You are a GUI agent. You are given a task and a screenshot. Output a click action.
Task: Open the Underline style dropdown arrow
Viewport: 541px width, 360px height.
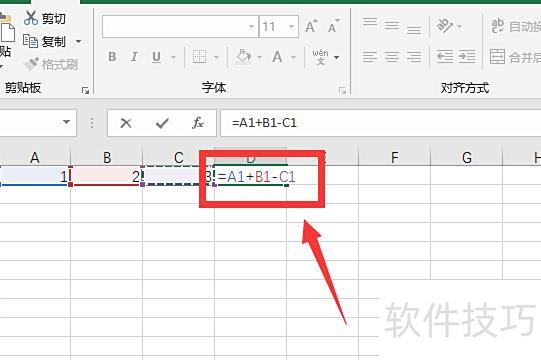(x=174, y=57)
